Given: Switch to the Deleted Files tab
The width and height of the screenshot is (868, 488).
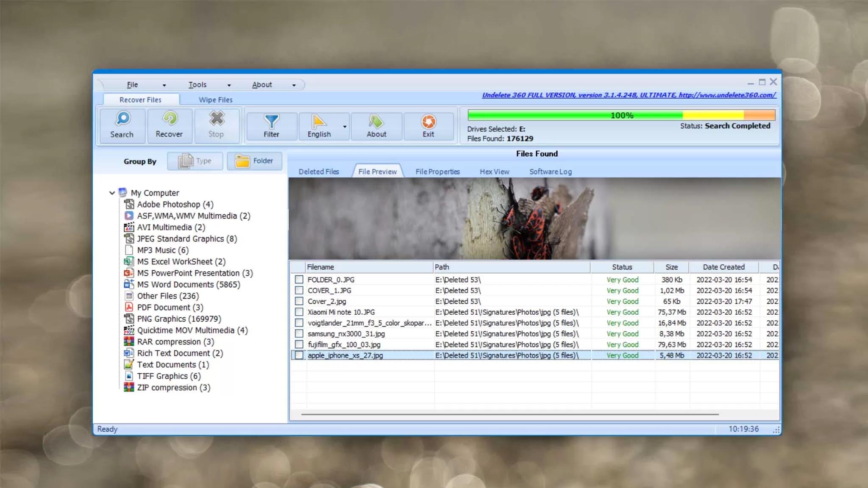Looking at the screenshot, I should point(319,172).
